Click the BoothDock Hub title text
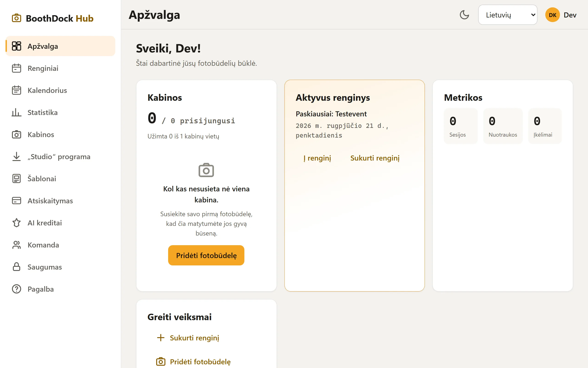588x368 pixels. [x=59, y=18]
